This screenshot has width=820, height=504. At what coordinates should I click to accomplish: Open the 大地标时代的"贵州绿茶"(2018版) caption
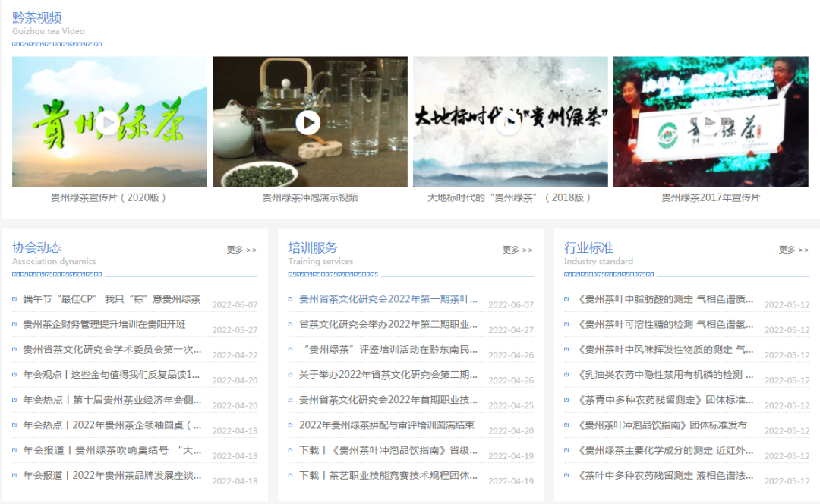click(x=510, y=197)
